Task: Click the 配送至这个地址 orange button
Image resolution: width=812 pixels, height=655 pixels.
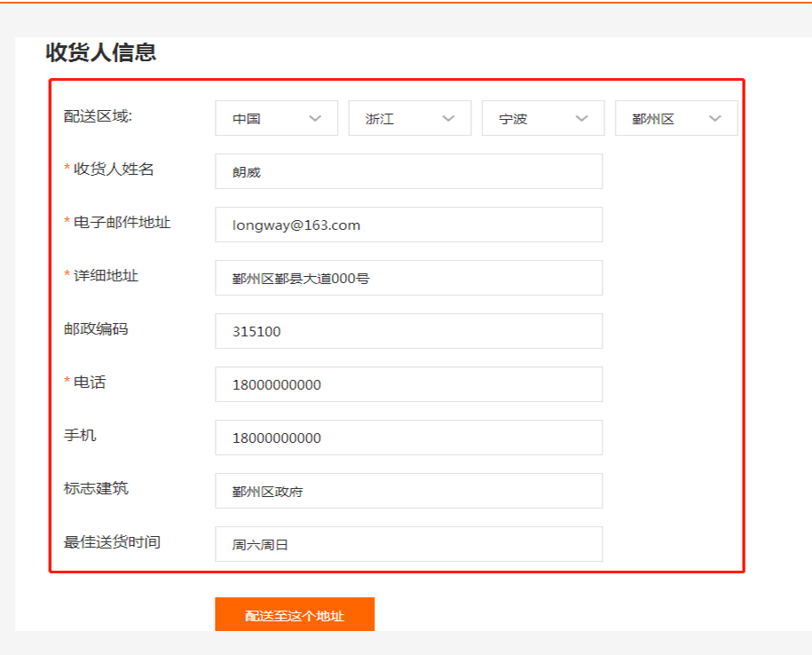Action: [295, 615]
